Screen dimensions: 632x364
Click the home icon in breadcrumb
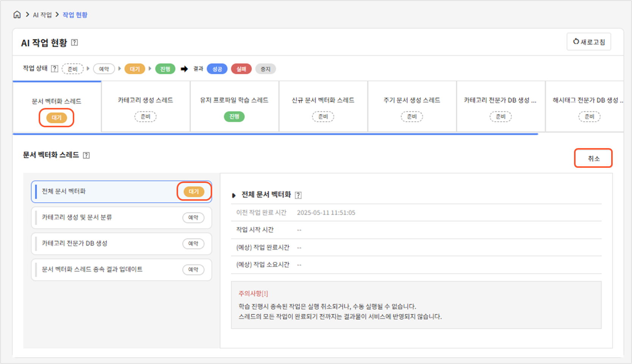point(17,15)
